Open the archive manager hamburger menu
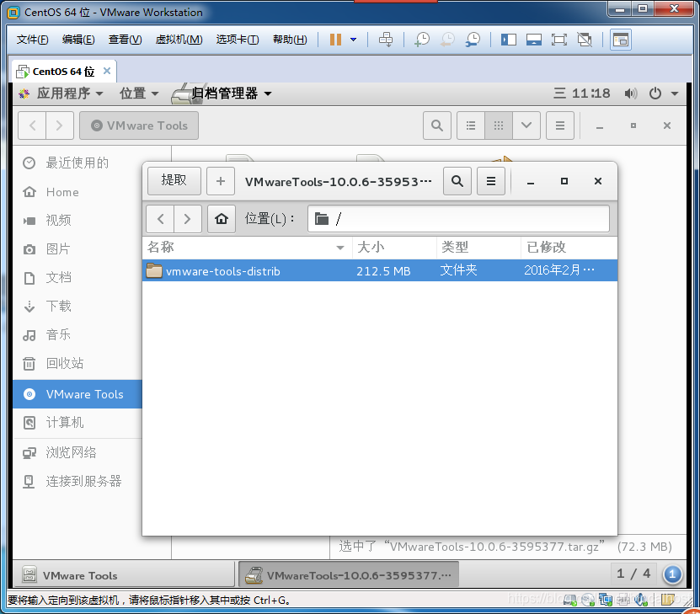Screen dimensions: 700x614 pyautogui.click(x=491, y=181)
